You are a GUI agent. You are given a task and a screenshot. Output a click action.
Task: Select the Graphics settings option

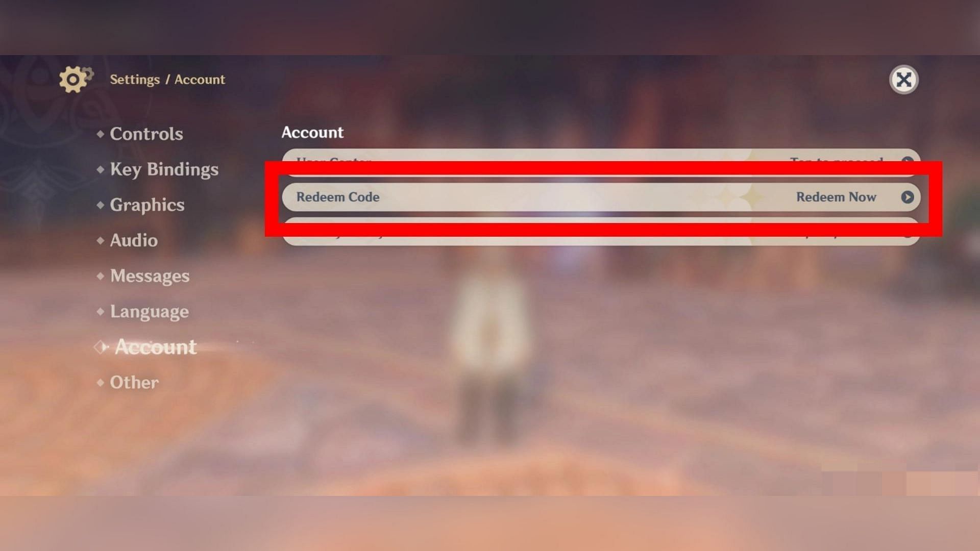(145, 204)
